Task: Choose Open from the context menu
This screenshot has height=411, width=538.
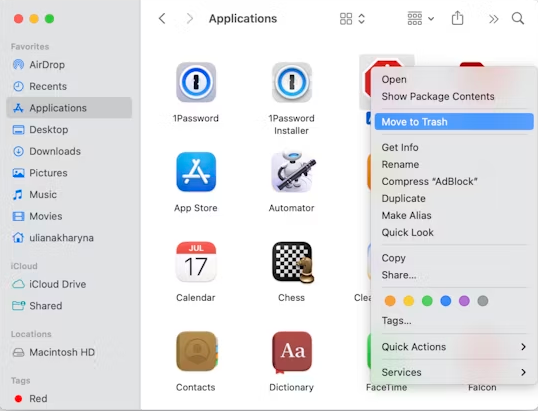Action: (x=454, y=79)
